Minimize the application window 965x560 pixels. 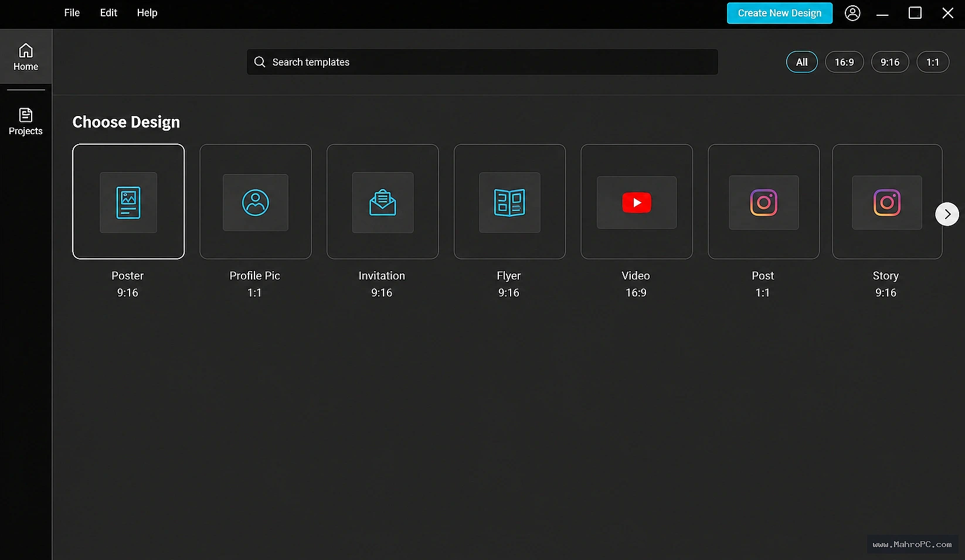click(882, 14)
